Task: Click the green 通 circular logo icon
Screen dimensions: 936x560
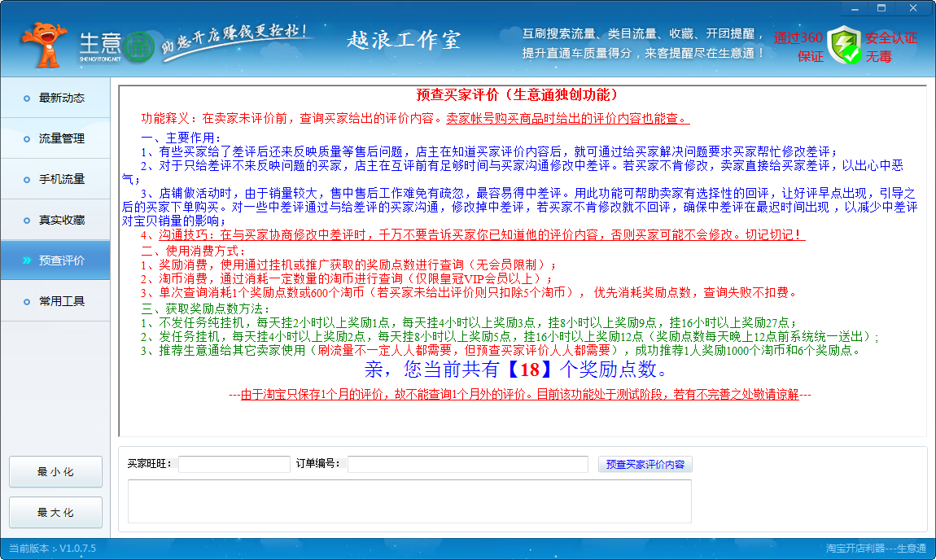Action: [x=140, y=47]
